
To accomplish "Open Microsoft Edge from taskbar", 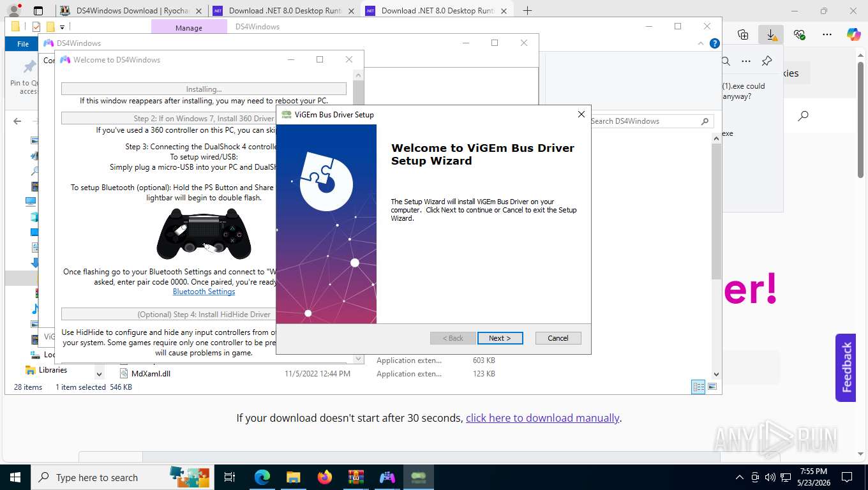I will 262,477.
